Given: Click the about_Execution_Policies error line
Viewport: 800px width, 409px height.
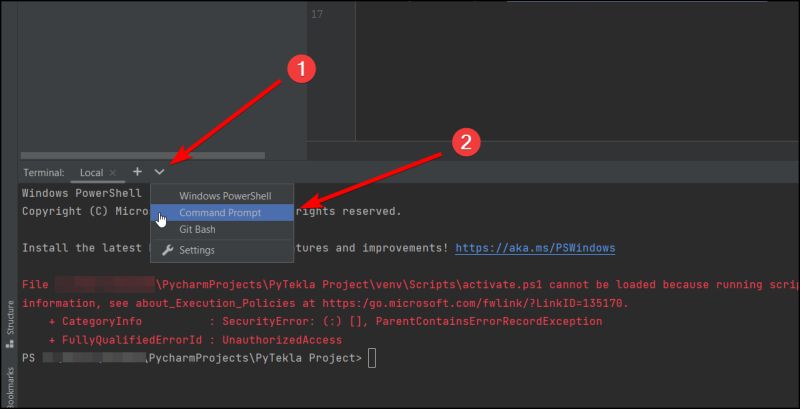Looking at the screenshot, I should pyautogui.click(x=326, y=303).
